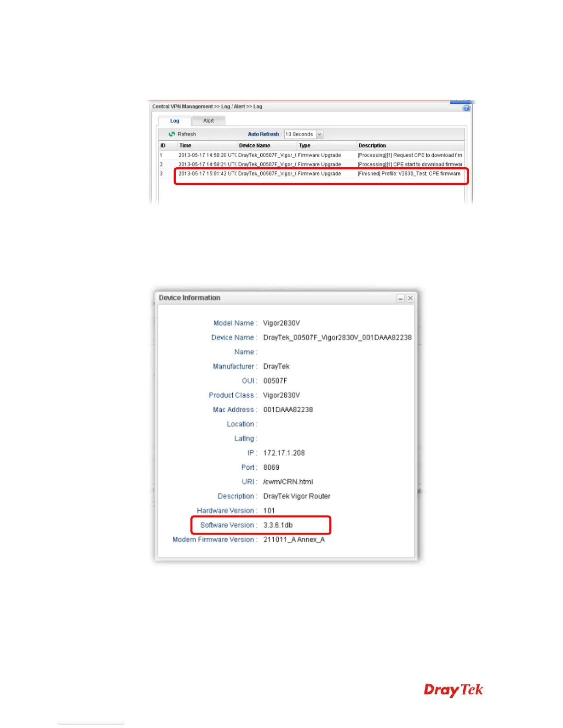The image size is (563, 728).
Task: Minimize the Device Information window
Action: click(401, 298)
